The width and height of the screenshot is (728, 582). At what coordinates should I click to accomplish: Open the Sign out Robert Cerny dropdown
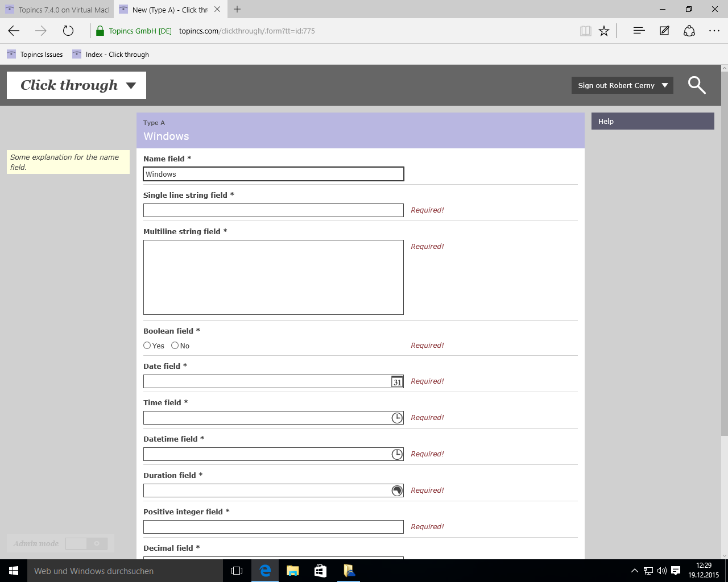(x=622, y=85)
